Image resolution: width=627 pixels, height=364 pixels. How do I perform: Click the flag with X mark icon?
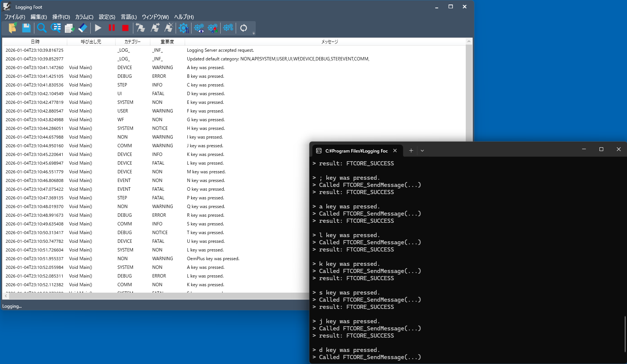pos(169,28)
